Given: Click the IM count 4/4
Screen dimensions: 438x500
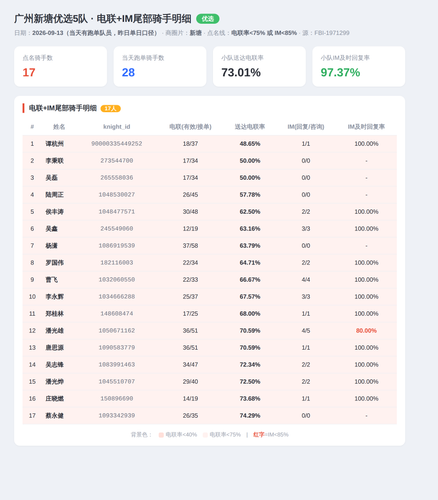Looking at the screenshot, I should pyautogui.click(x=306, y=280).
